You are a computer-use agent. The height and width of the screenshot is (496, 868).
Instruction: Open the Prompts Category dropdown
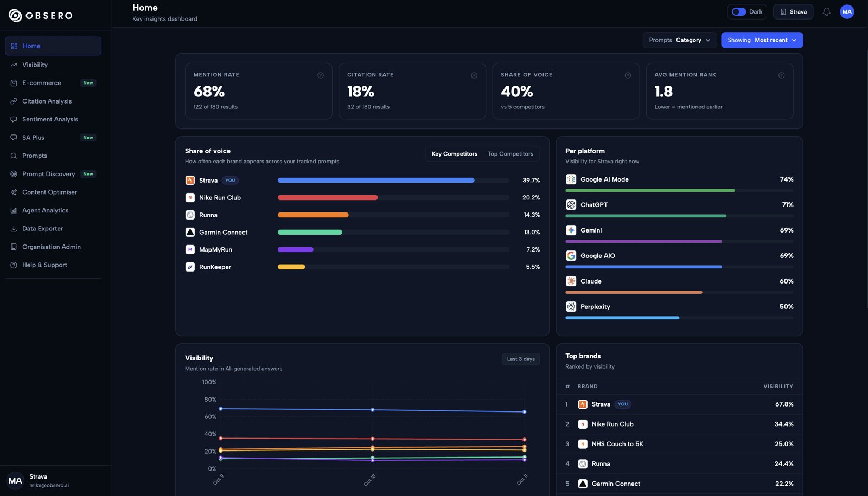point(679,40)
